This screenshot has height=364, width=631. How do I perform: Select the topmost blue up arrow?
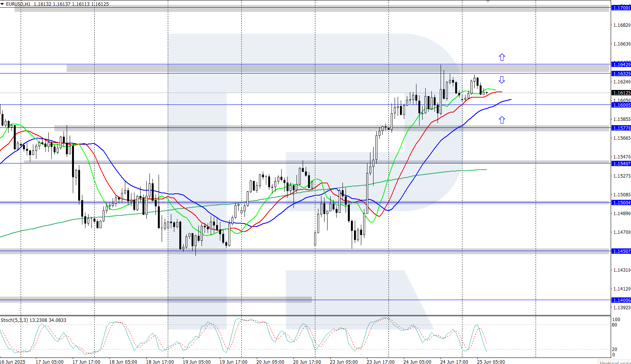coord(502,57)
